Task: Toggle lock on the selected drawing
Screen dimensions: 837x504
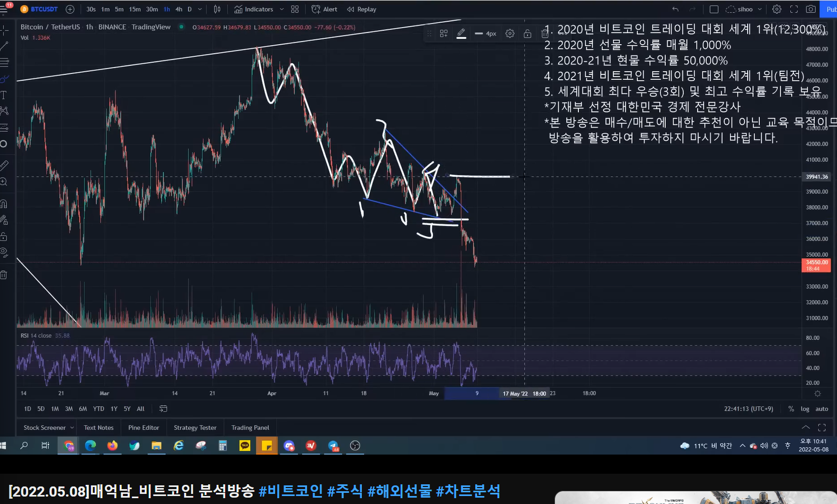Action: tap(527, 33)
